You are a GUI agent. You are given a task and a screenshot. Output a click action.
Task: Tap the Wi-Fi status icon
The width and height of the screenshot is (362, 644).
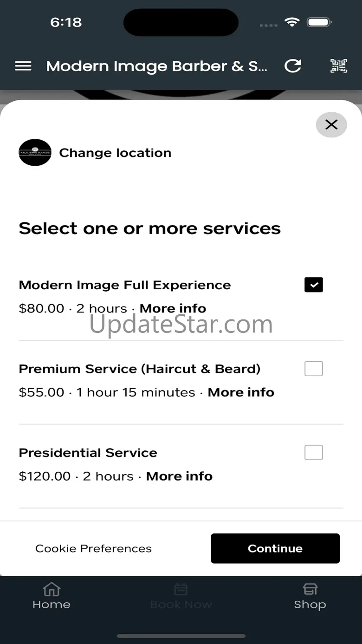pyautogui.click(x=292, y=22)
